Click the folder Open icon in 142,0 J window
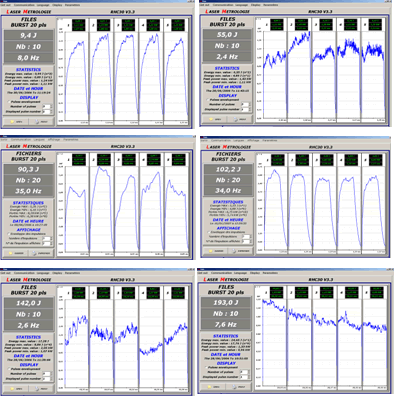This screenshot has height=396, width=394. (x=13, y=389)
